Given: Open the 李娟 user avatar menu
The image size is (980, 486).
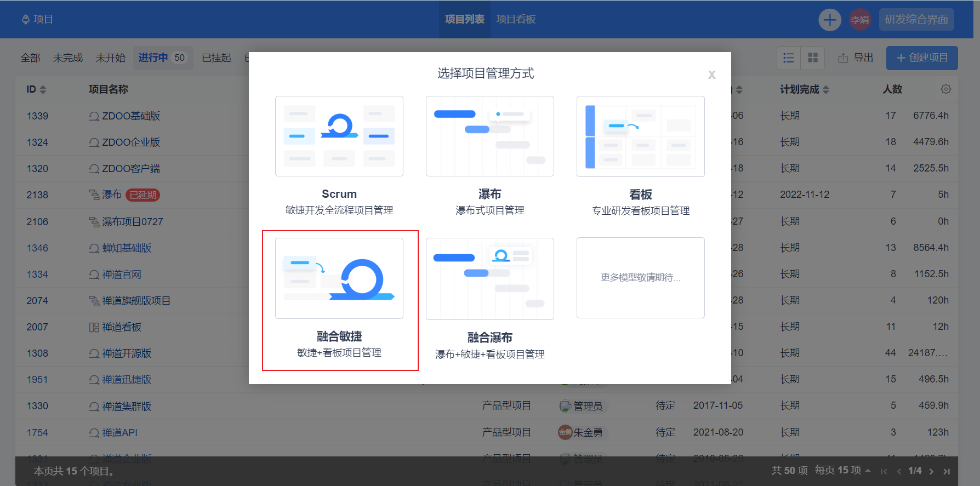Looking at the screenshot, I should click(x=860, y=20).
